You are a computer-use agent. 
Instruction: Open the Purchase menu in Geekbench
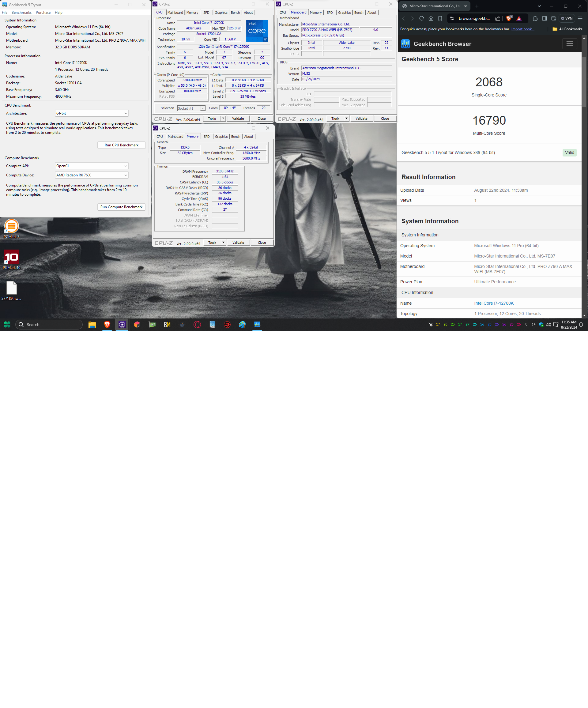[x=43, y=13]
